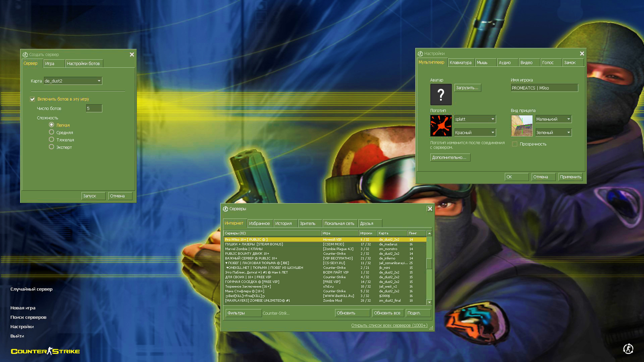The image size is (644, 362).
Task: Open the Зритель servers tab
Action: click(x=310, y=223)
